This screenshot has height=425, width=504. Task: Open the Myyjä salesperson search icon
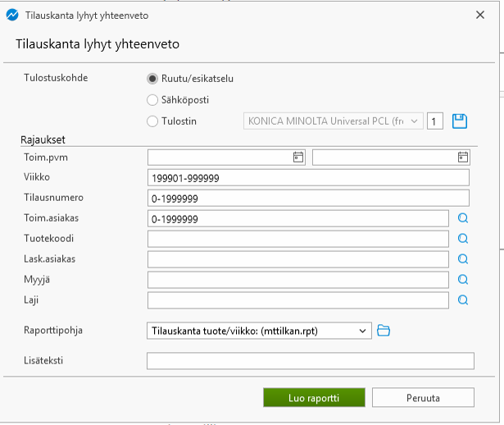coord(462,280)
